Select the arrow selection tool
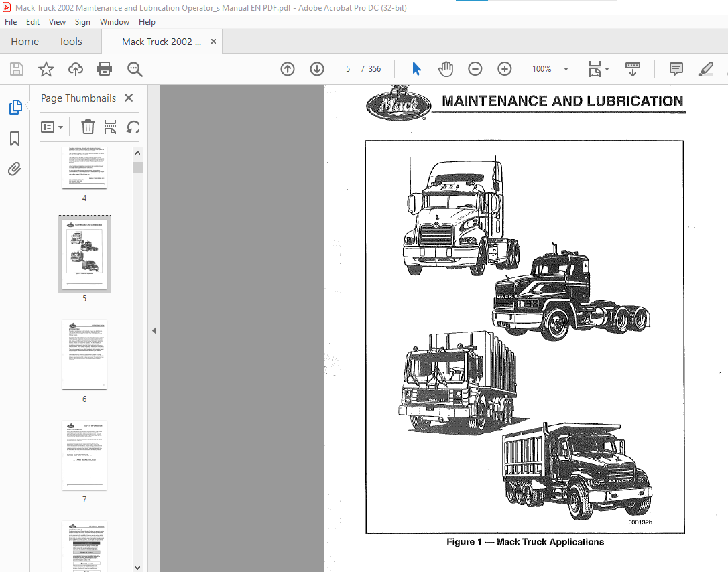This screenshot has height=572, width=728. 416,69
